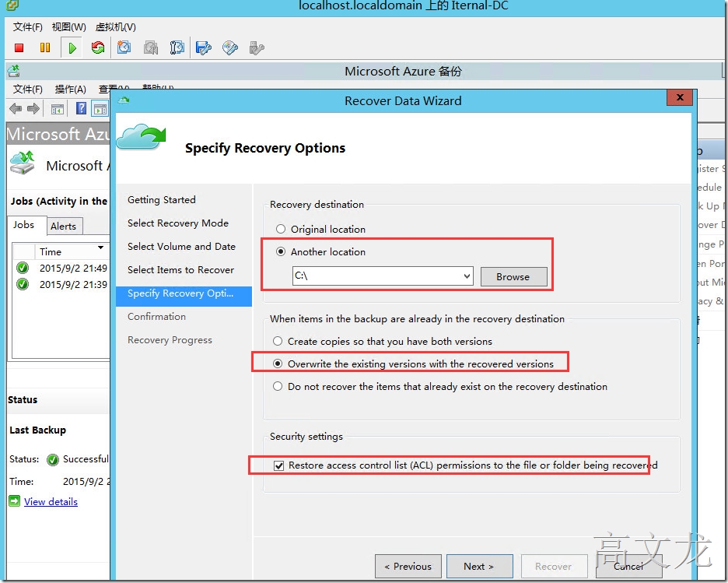Close the Recover Data Wizard dialog
The width and height of the screenshot is (728, 583).
(x=681, y=97)
